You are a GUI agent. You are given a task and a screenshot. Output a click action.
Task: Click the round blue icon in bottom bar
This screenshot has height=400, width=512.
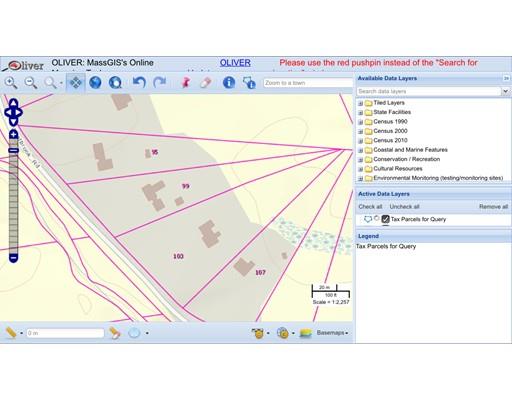click(134, 333)
